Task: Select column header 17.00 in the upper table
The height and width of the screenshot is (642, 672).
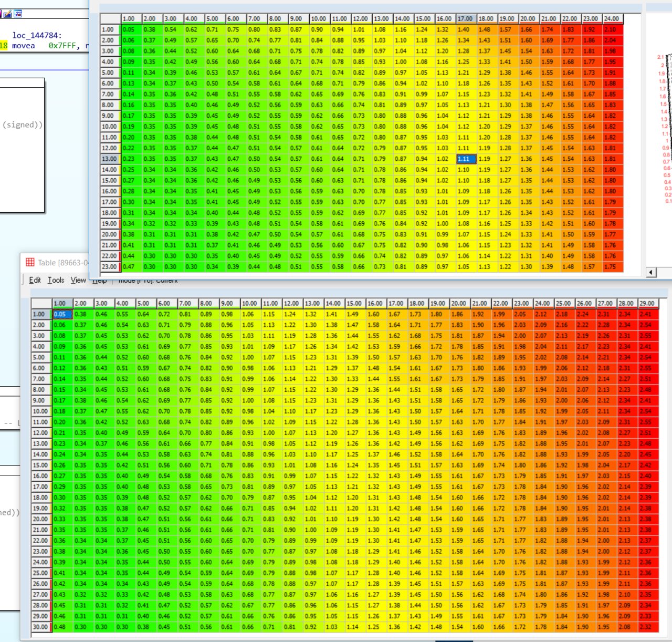Action: tap(466, 18)
